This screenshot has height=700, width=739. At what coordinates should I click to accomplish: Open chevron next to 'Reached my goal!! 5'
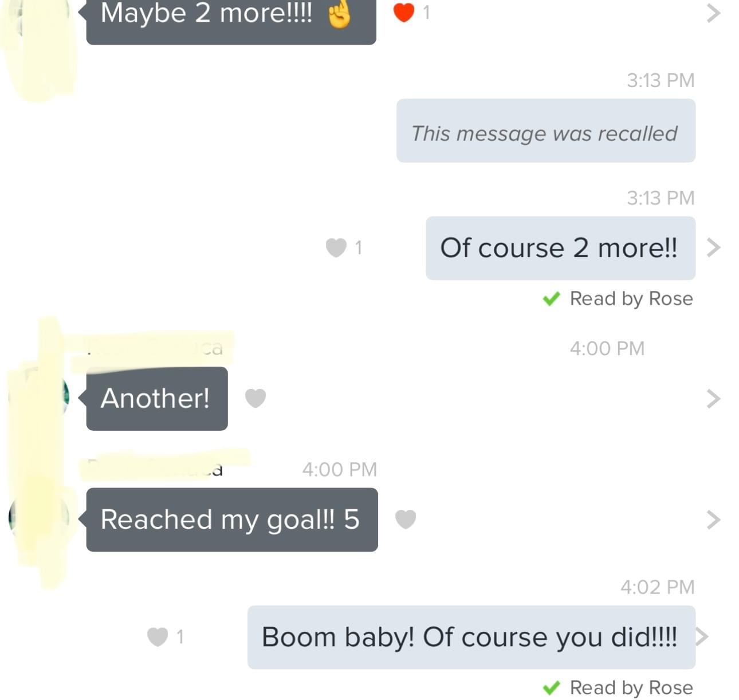tap(713, 520)
